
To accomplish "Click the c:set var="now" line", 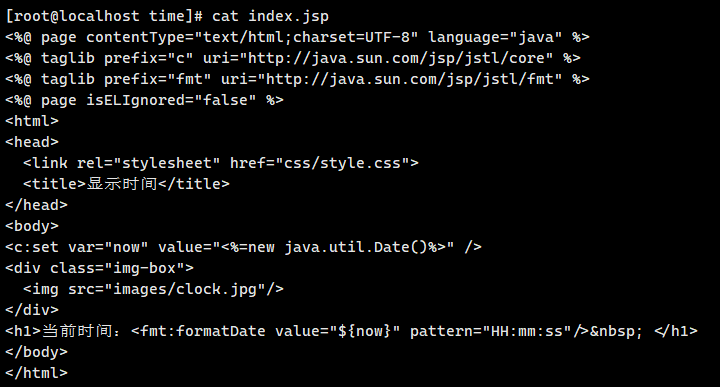I will click(243, 247).
